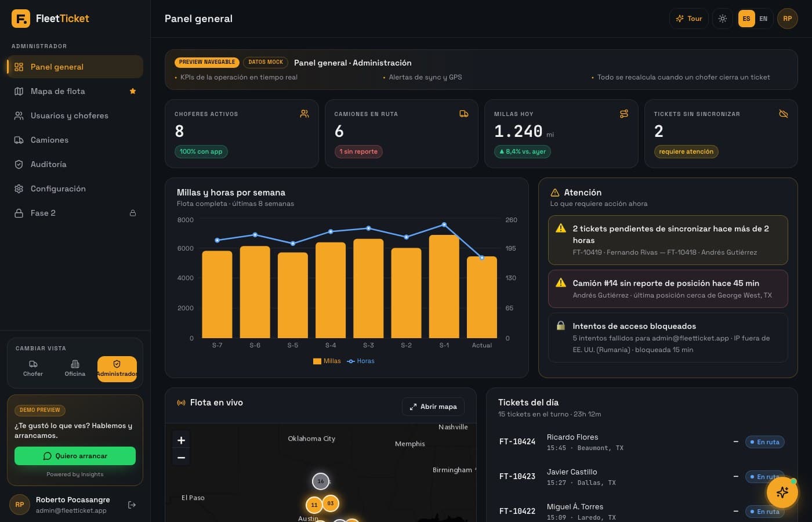812x522 pixels.
Task: Zoom in on the fleet map
Action: tap(181, 440)
